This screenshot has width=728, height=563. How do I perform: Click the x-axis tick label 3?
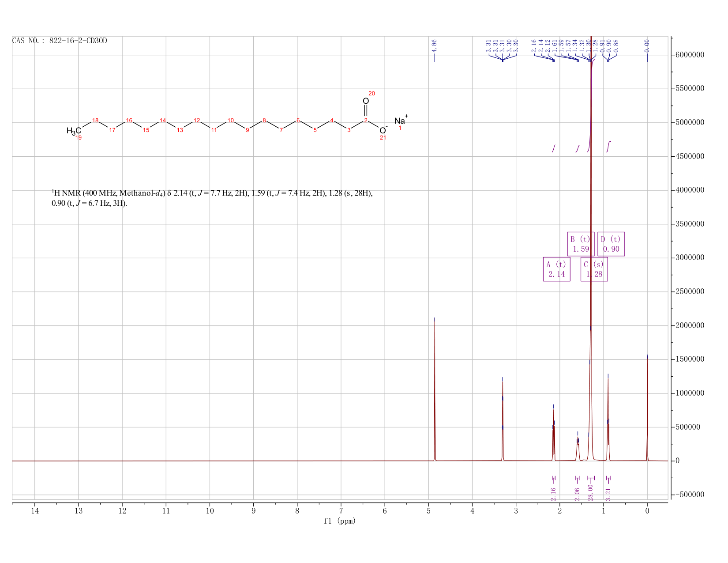tap(516, 511)
